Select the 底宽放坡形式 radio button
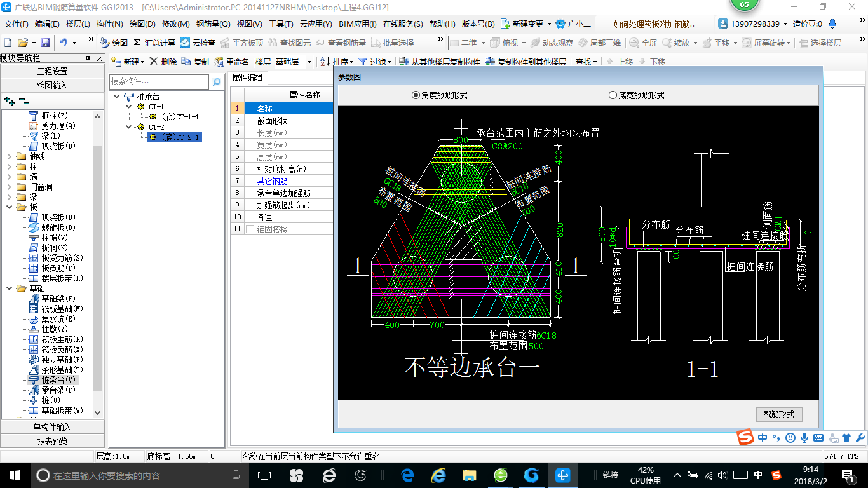Image resolution: width=868 pixels, height=488 pixels. (613, 95)
